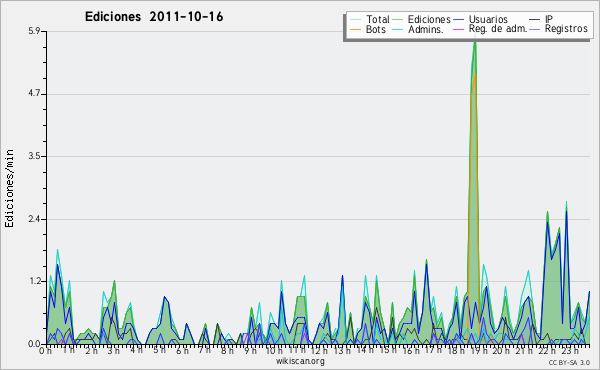
Task: Click the y-axis value 2.4
Action: (x=34, y=219)
